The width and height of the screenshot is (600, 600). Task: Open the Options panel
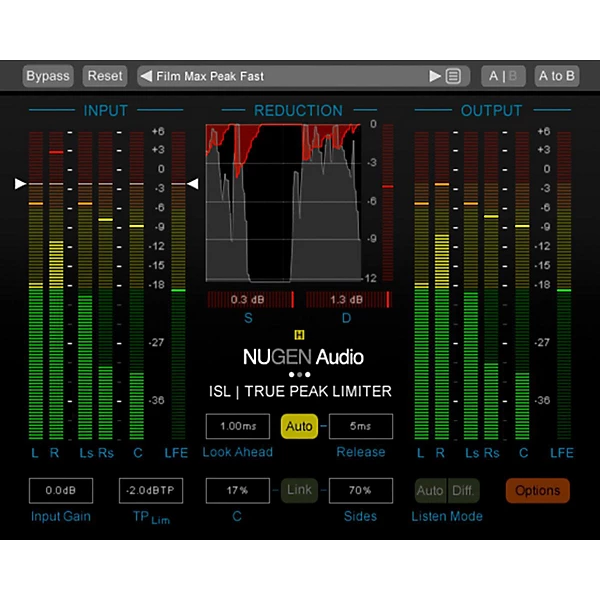538,491
